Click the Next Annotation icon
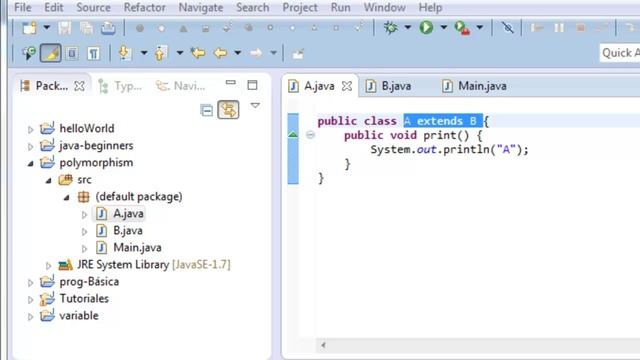The image size is (640, 360). click(x=124, y=53)
